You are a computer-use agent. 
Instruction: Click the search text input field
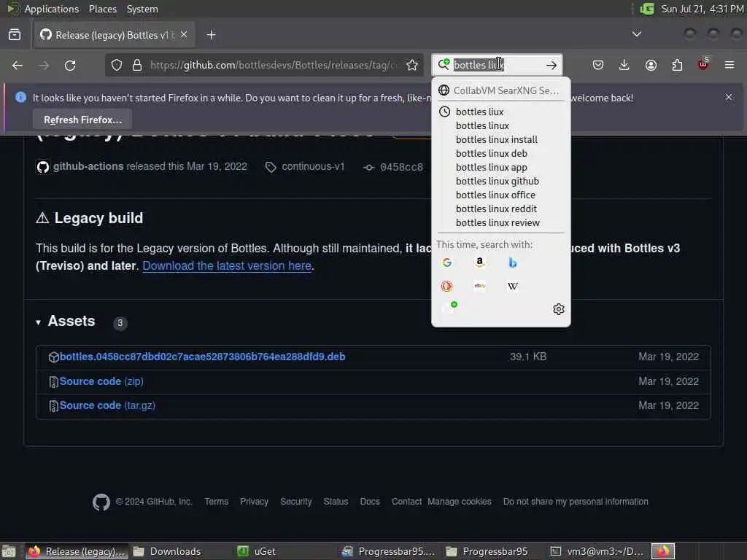coord(497,65)
